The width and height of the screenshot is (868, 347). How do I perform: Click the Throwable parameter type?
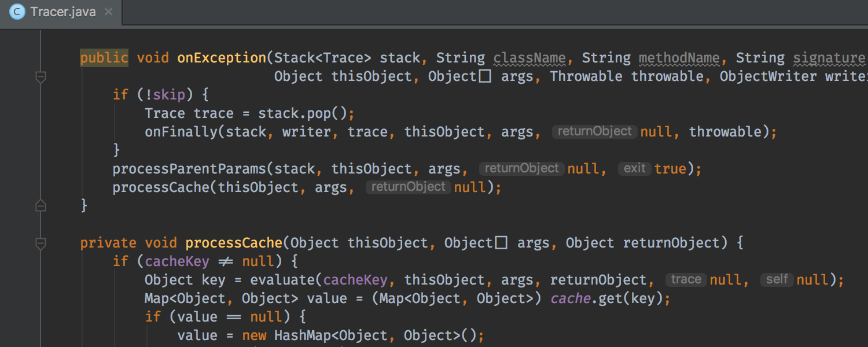pos(586,76)
